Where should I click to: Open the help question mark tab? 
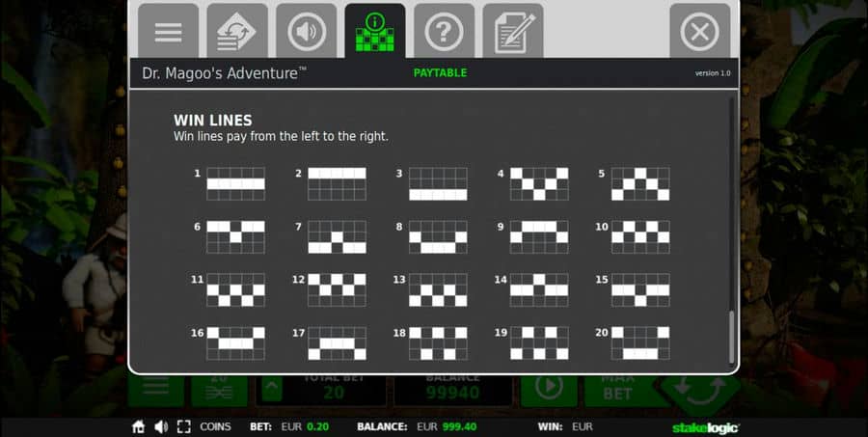click(444, 32)
